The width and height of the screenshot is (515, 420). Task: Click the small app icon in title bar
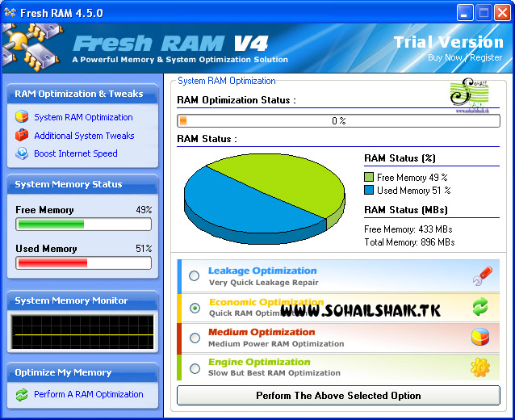[x=10, y=12]
